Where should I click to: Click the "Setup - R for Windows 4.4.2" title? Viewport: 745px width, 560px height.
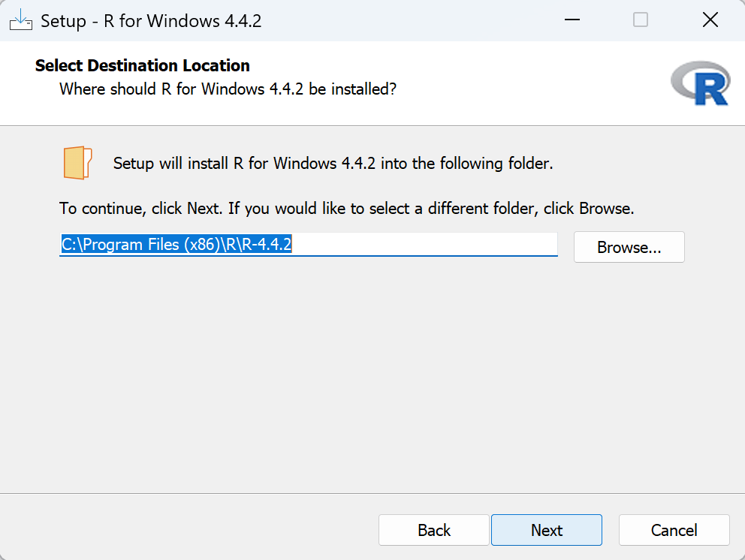click(151, 21)
